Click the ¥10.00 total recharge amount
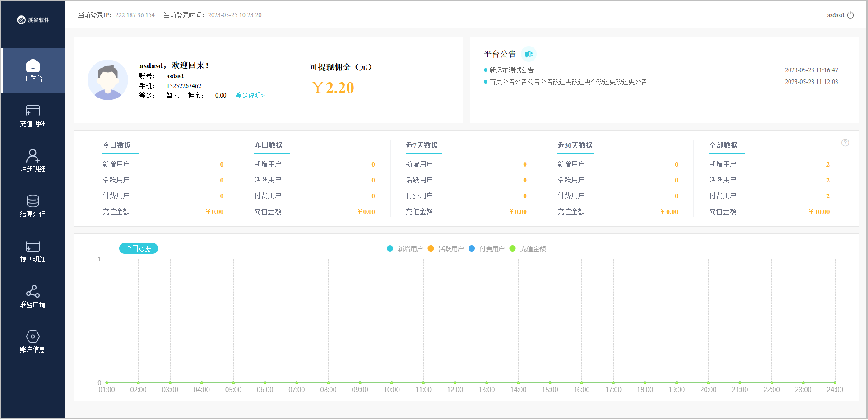 [819, 212]
